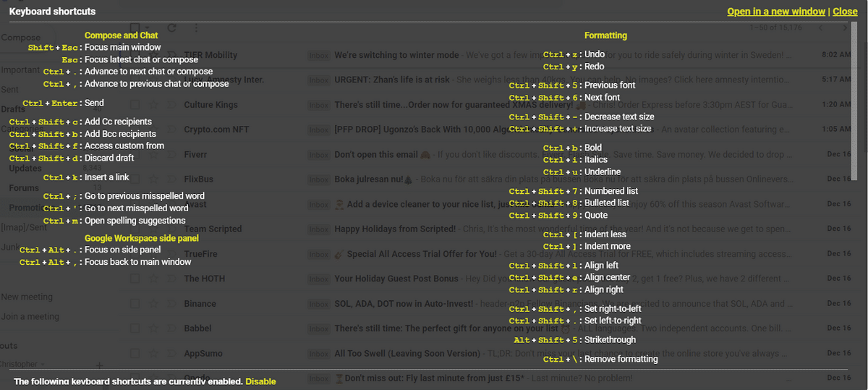868x390 pixels.
Task: Star the Babbel email
Action: (x=153, y=328)
